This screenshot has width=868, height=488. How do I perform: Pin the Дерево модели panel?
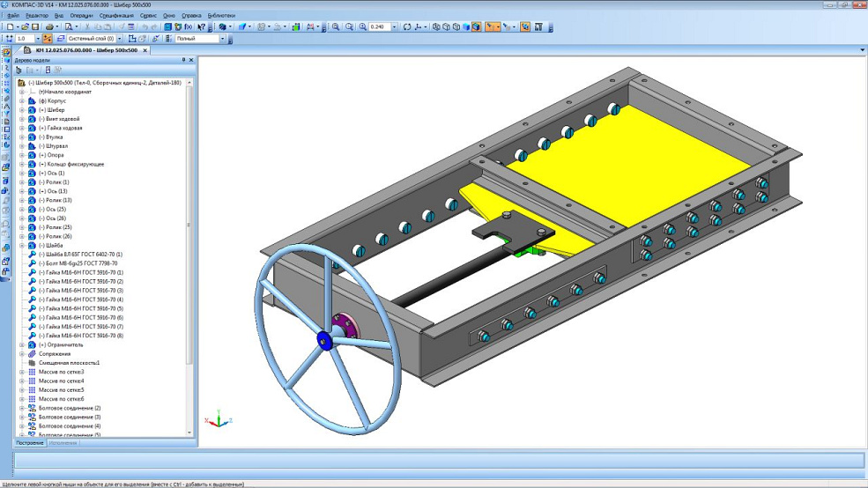pyautogui.click(x=183, y=60)
